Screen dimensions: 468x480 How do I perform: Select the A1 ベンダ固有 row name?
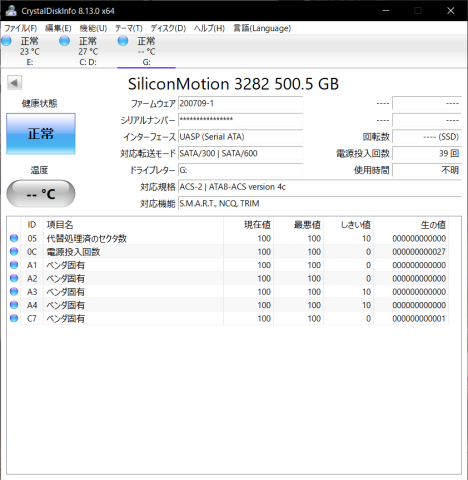coord(65,265)
